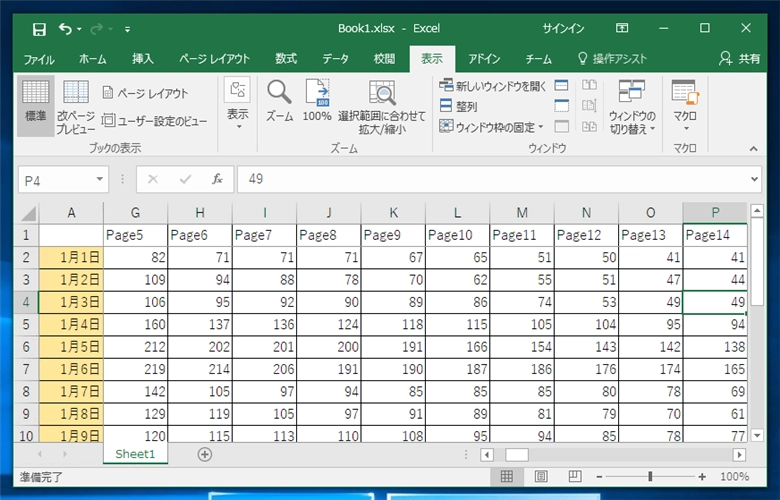Open the Name Box dropdown arrow
This screenshot has height=500, width=780.
[x=99, y=179]
